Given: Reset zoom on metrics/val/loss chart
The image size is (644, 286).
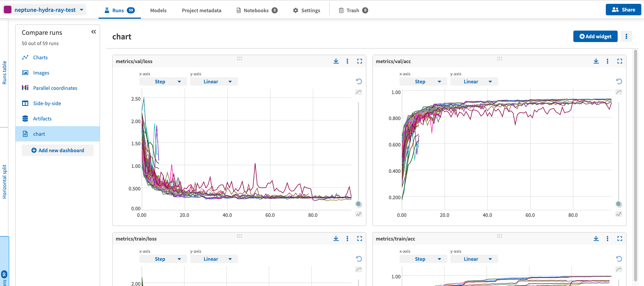Looking at the screenshot, I should tap(359, 81).
